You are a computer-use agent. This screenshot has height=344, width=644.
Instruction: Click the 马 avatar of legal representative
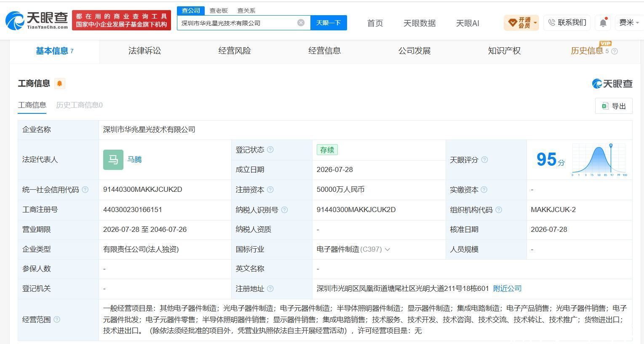pyautogui.click(x=113, y=160)
